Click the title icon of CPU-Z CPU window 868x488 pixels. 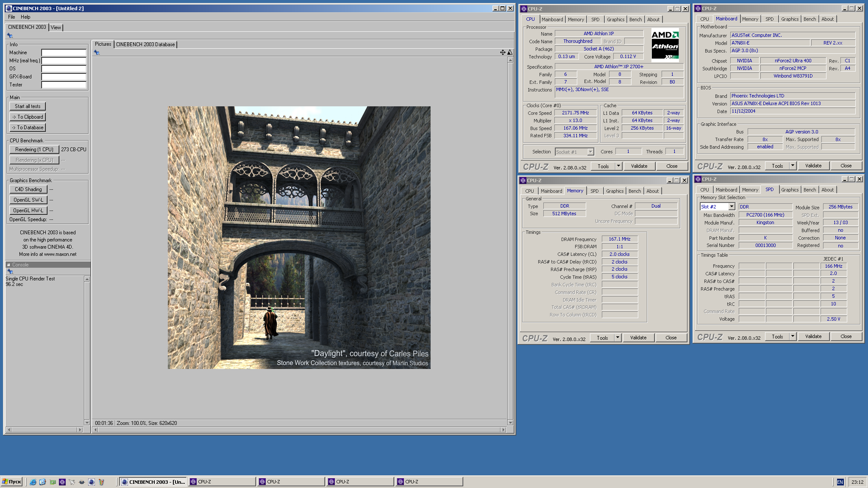tap(524, 9)
